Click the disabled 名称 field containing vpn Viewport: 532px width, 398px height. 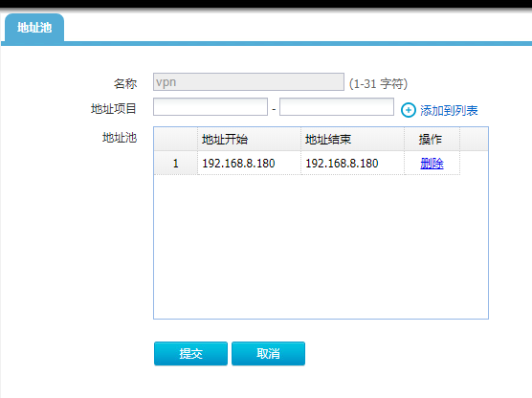click(x=249, y=81)
